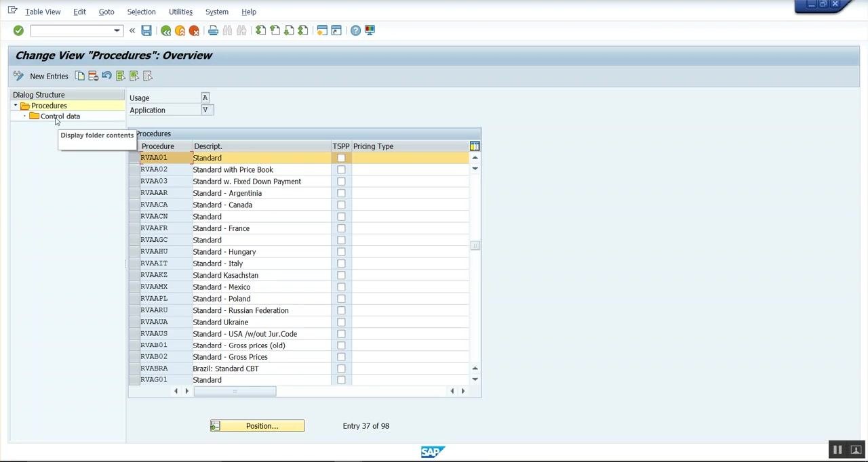Tick TSPP checkbox for RVAAFR France

click(341, 228)
